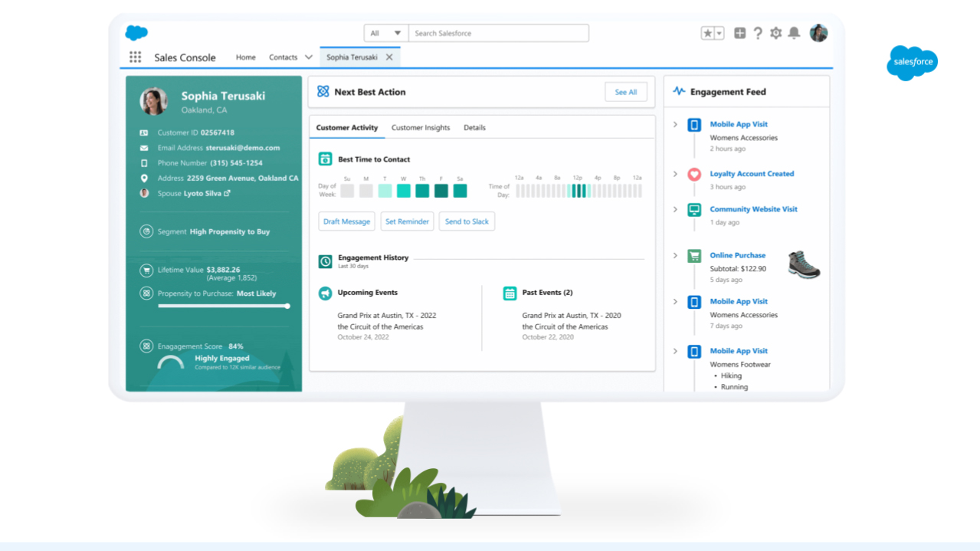The height and width of the screenshot is (551, 980).
Task: Click the Past Events calendar icon
Action: (510, 293)
